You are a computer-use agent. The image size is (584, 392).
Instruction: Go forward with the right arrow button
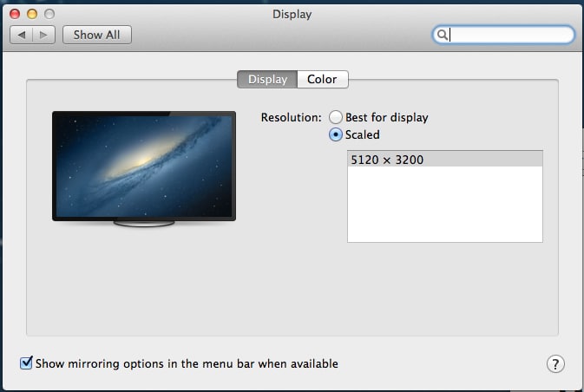click(44, 35)
